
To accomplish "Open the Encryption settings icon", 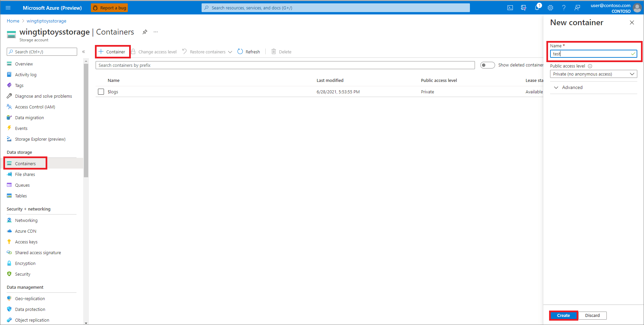I will tap(9, 263).
